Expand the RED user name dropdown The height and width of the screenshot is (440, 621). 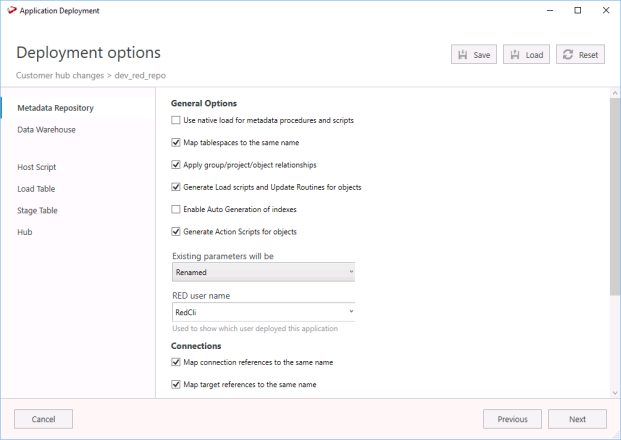[x=264, y=313]
